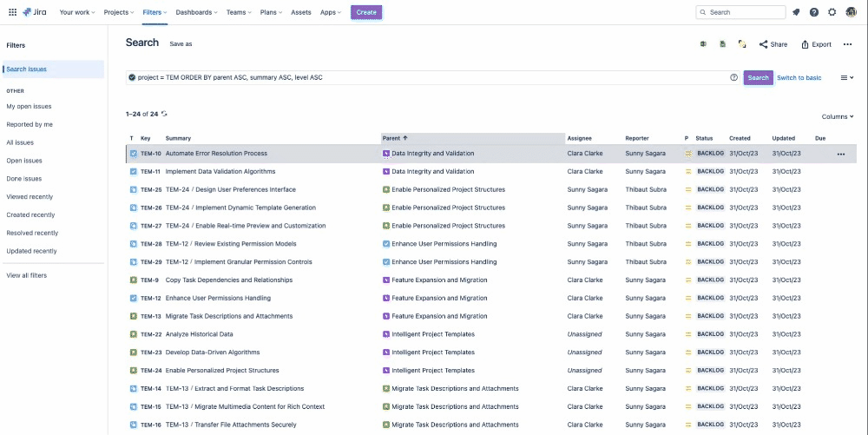Expand the Columns dropdown

coord(837,116)
